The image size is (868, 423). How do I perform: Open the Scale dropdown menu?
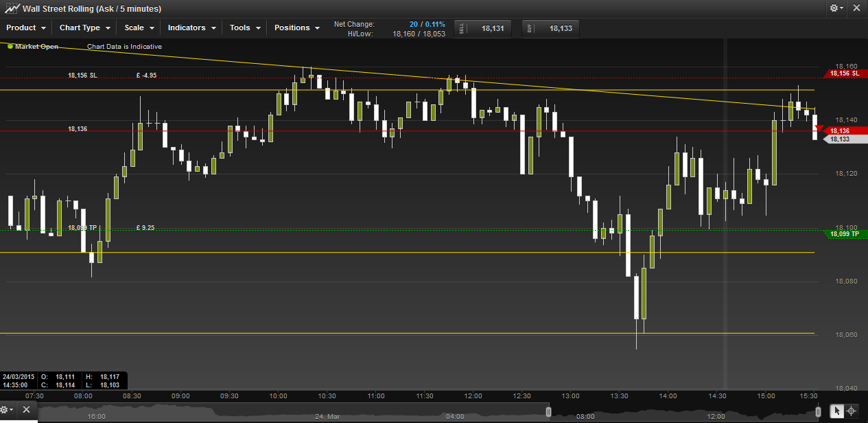tap(139, 28)
